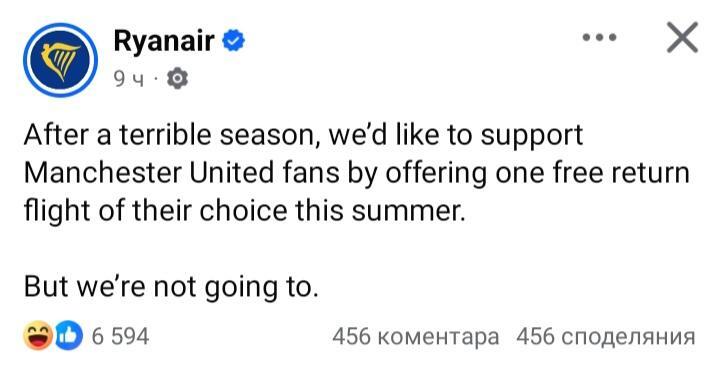The width and height of the screenshot is (720, 378).
Task: Click the line 'But we're not going to.'
Action: coord(171,288)
